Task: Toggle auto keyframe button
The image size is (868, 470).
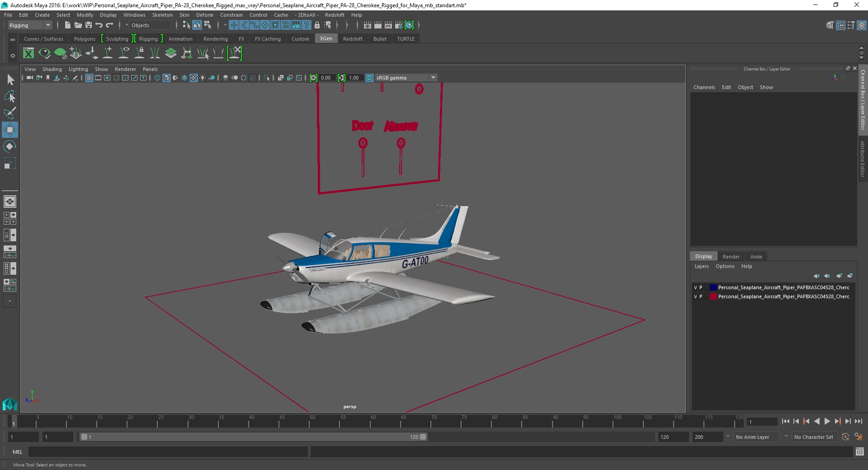Action: click(x=845, y=437)
